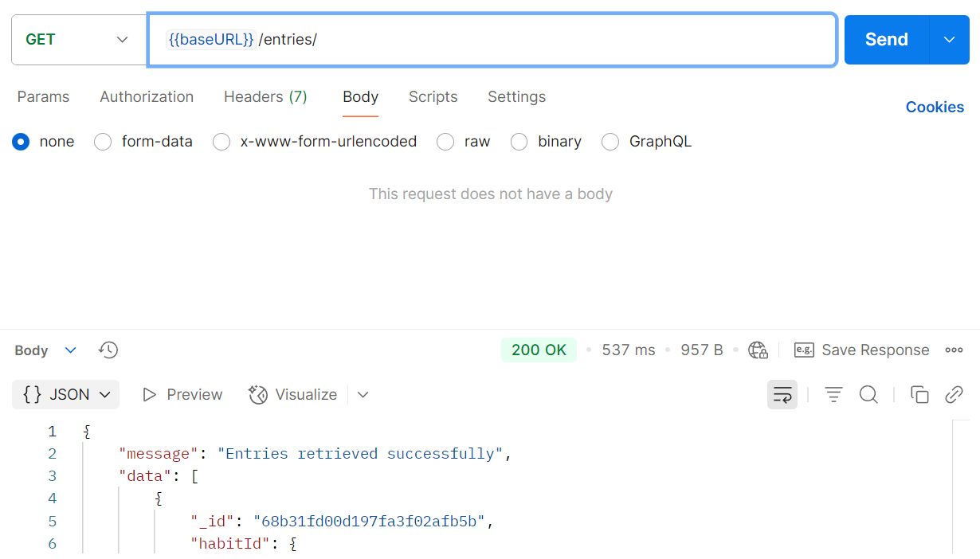Select the form-data body option
Viewport: 980px width, 559px height.
(103, 142)
